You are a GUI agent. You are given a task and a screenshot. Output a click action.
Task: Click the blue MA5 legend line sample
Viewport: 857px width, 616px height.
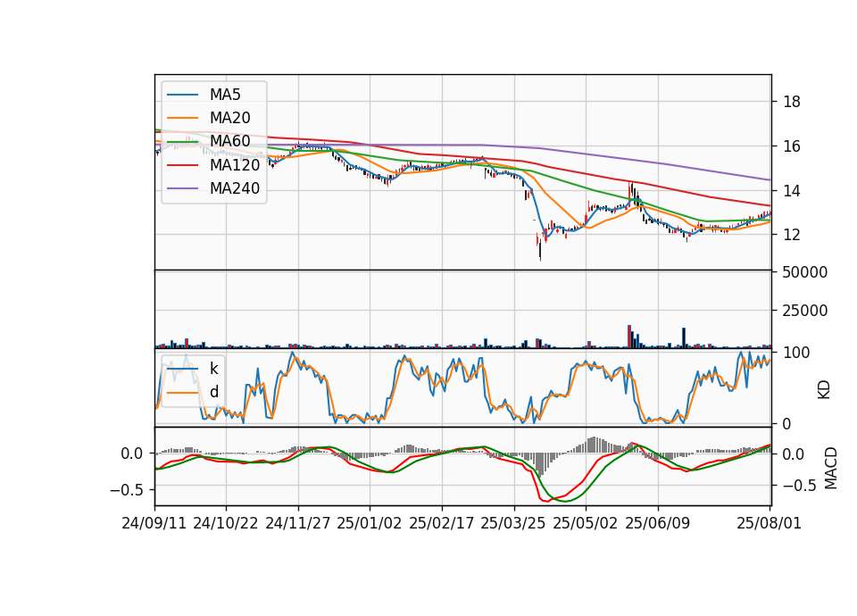pos(182,95)
